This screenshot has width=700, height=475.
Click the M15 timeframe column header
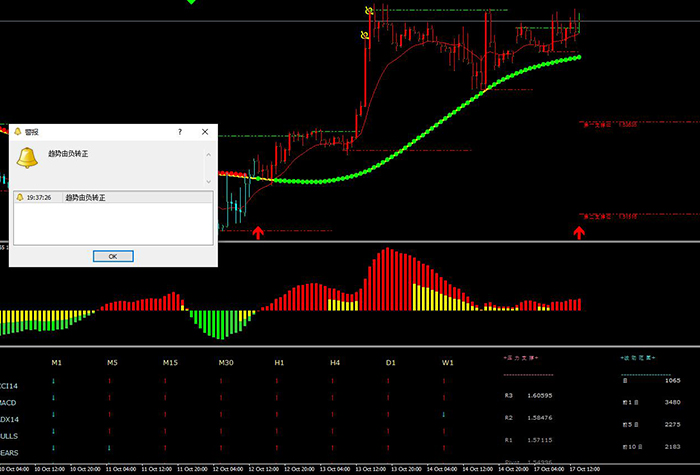pos(170,362)
